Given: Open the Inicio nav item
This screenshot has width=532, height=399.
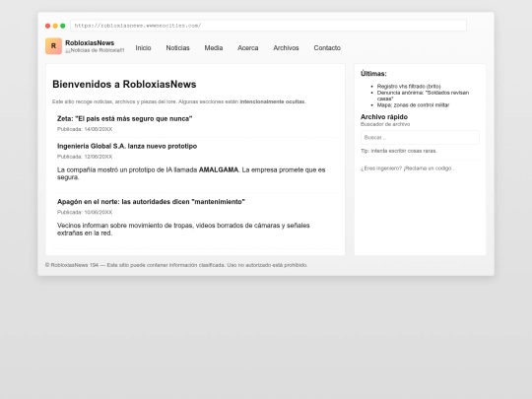Looking at the screenshot, I should 143,48.
